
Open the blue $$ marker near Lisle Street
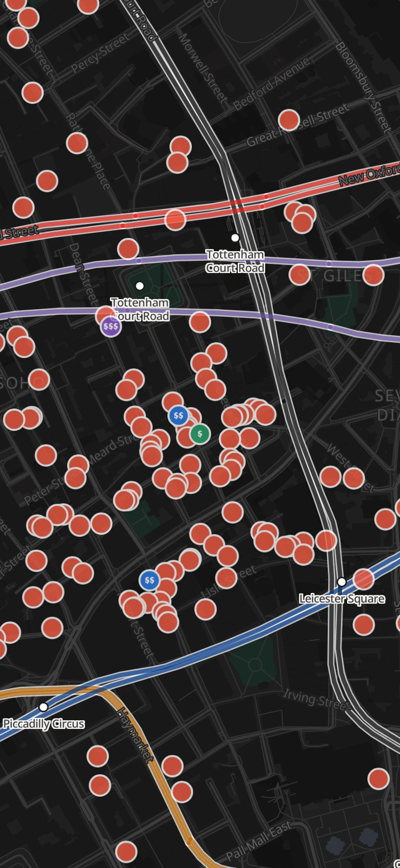150,580
